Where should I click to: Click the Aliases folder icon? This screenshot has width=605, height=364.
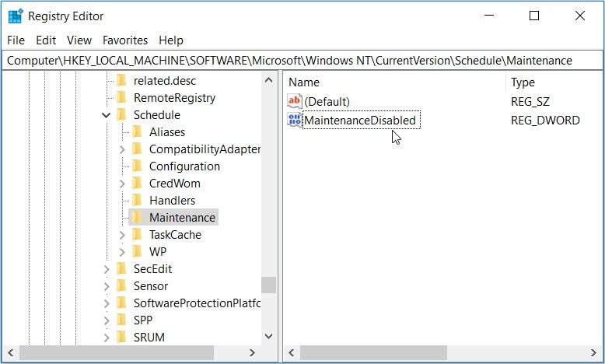click(x=137, y=132)
